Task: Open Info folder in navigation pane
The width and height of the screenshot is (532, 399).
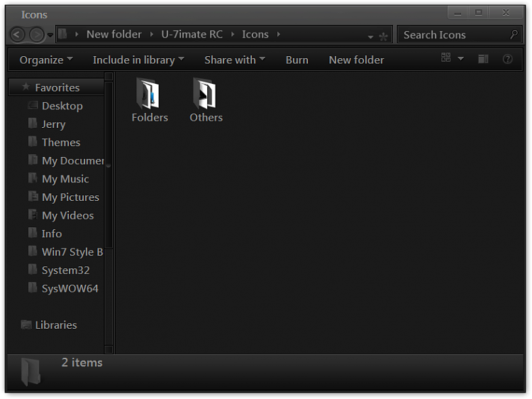Action: click(52, 234)
